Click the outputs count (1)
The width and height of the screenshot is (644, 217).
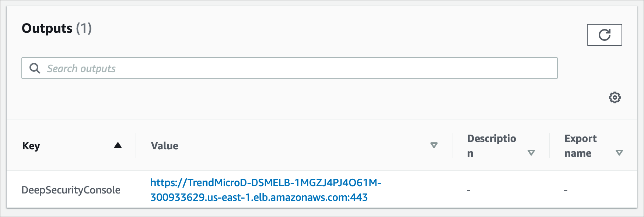coord(84,28)
